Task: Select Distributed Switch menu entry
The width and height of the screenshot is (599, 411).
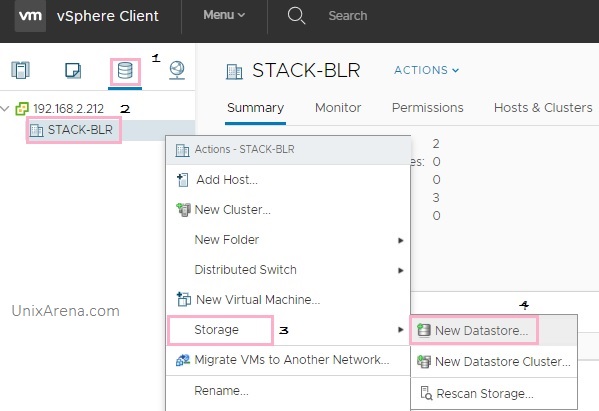Action: (x=288, y=270)
